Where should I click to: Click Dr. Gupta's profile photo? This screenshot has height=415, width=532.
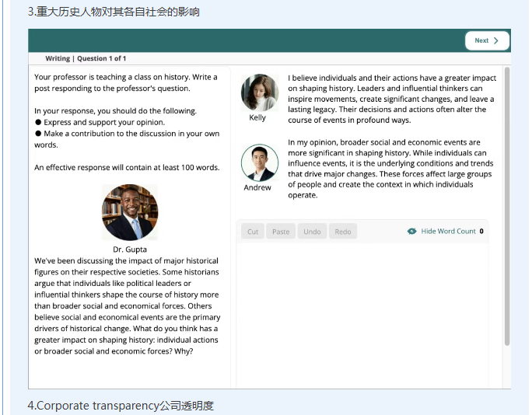[x=130, y=212]
